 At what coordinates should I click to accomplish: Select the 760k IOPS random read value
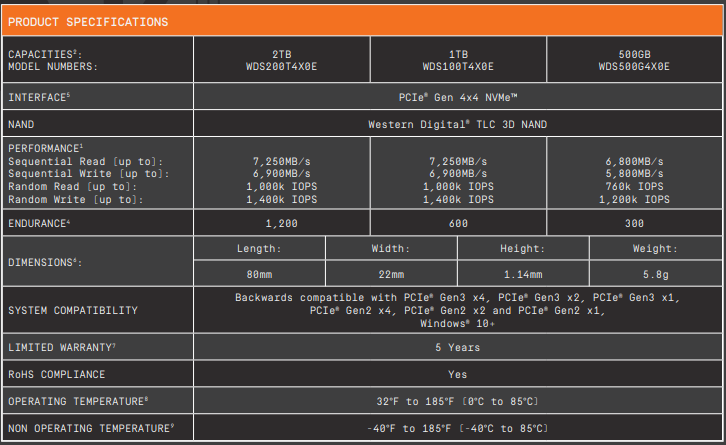coord(634,186)
